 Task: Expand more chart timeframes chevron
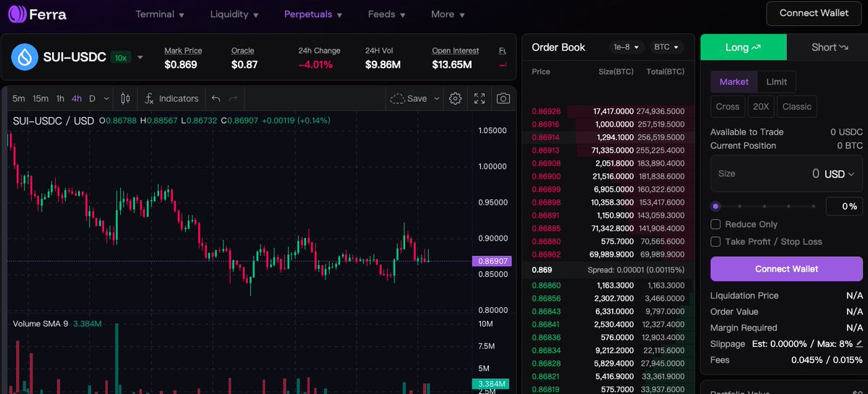click(x=106, y=98)
